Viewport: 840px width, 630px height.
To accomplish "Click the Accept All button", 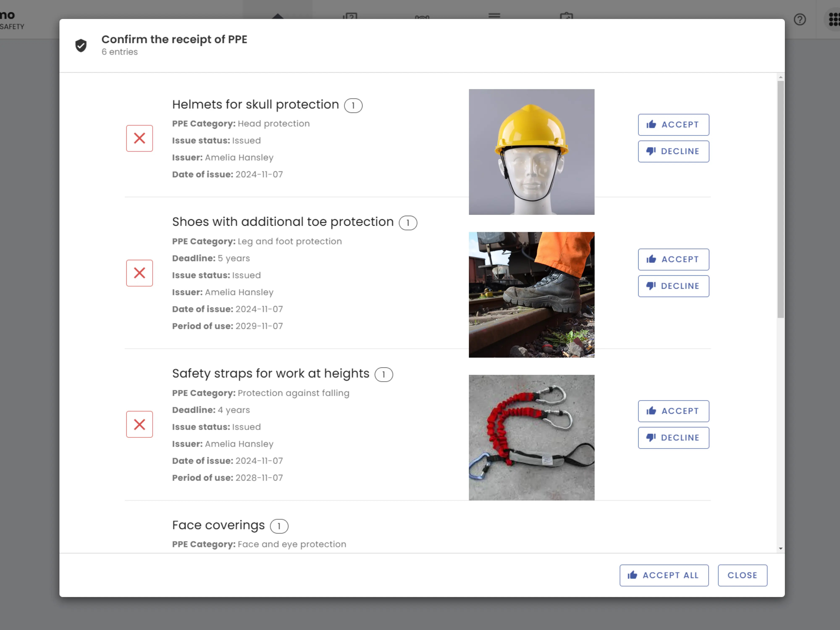I will point(664,575).
